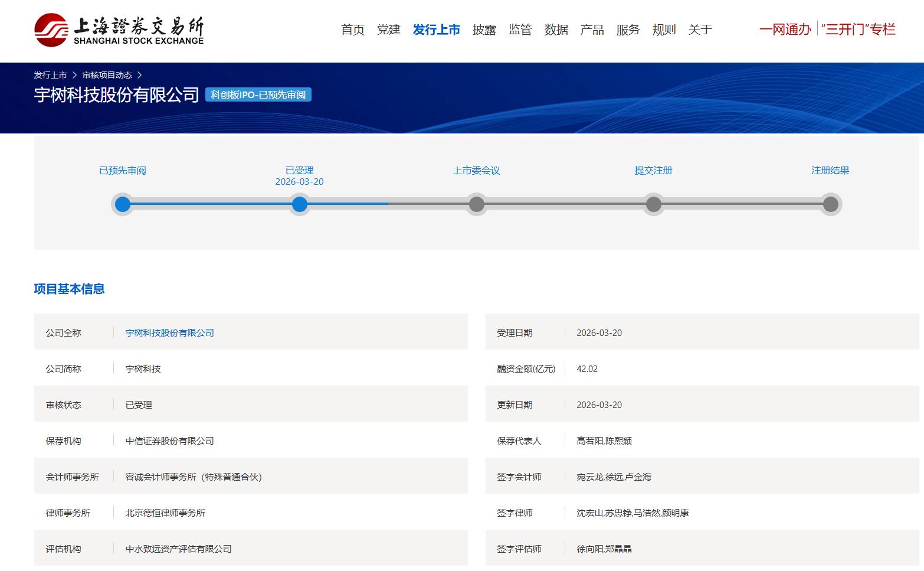
Task: Click the Shanghai Stock Exchange logo
Action: [x=119, y=30]
